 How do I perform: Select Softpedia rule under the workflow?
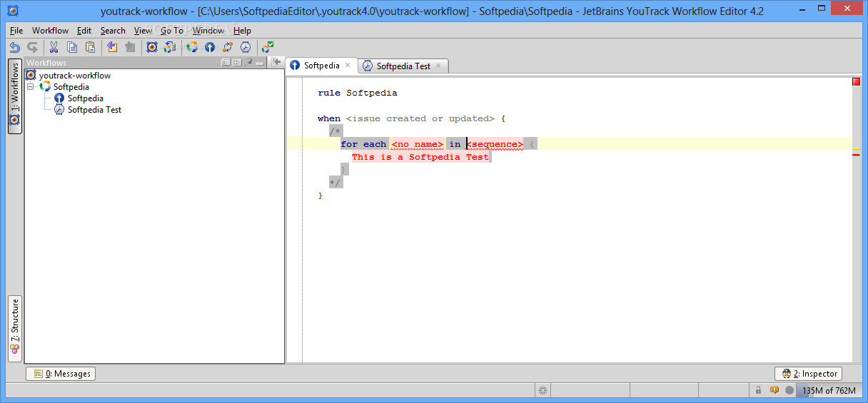[x=86, y=98]
